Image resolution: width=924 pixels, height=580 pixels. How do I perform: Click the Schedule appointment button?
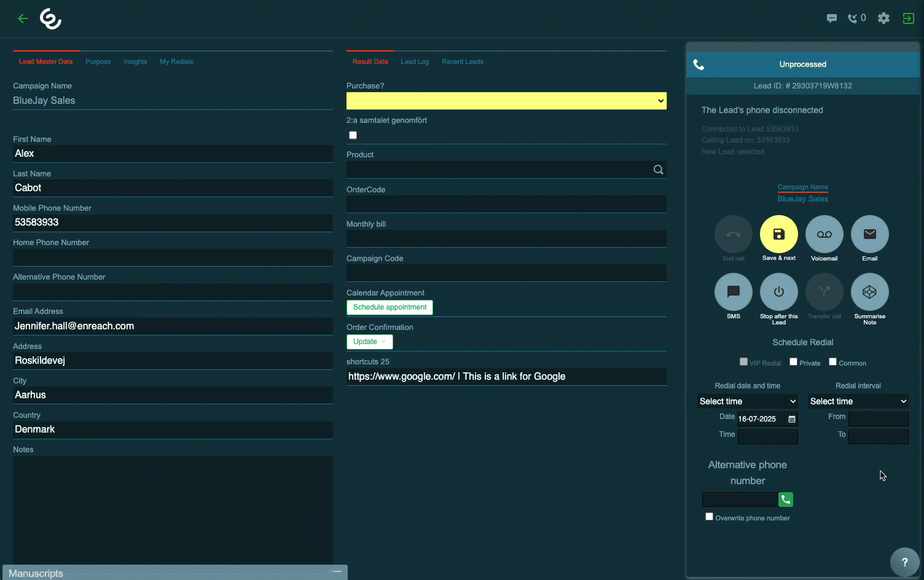(x=390, y=307)
